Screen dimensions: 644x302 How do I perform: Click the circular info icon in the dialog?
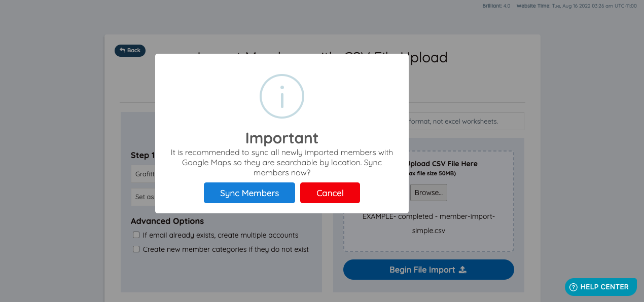point(282,96)
